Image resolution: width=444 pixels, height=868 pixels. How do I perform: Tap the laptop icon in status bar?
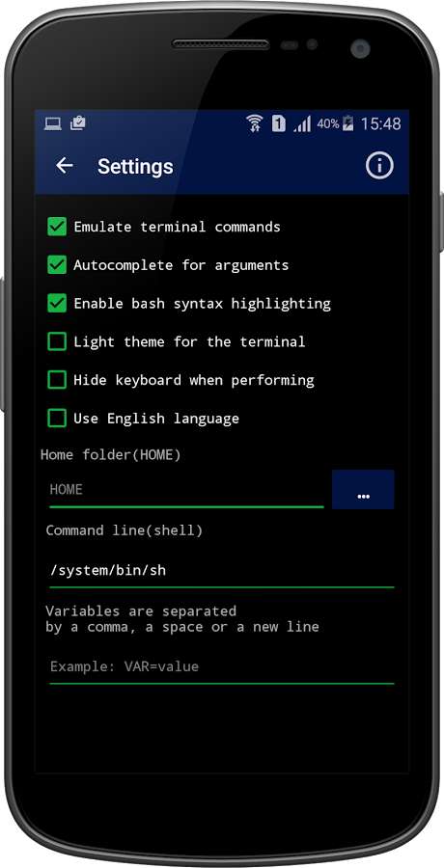point(53,123)
